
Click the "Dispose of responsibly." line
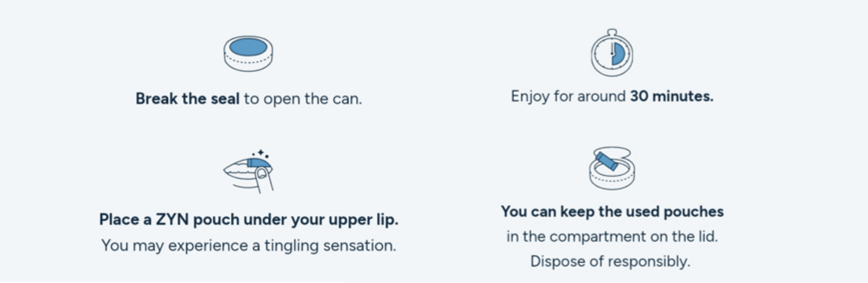pos(610,261)
